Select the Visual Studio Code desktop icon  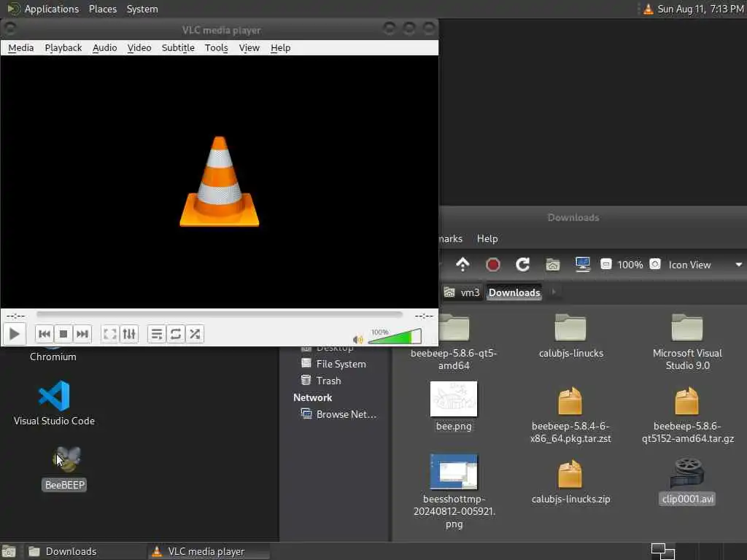click(x=54, y=402)
